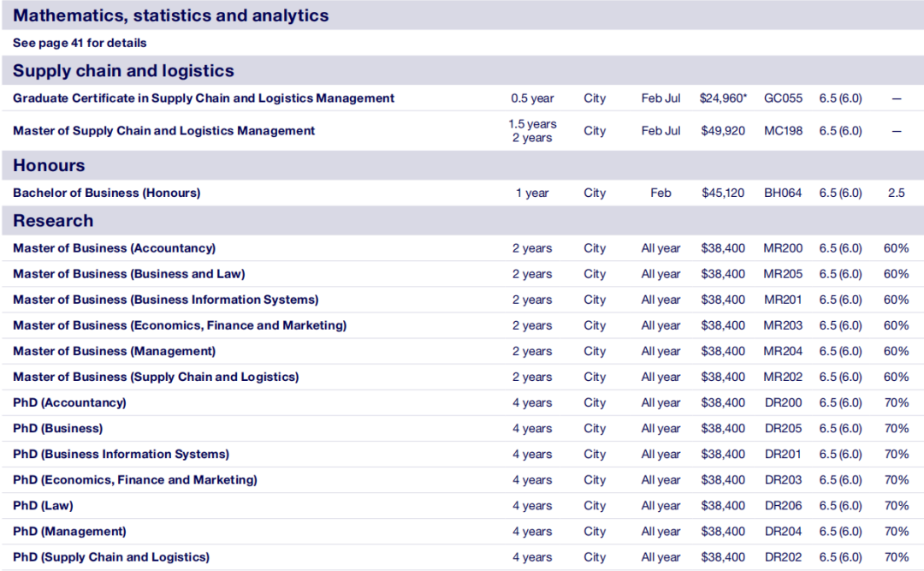
Task: Click the $45,120 fee value
Action: pyautogui.click(x=723, y=193)
